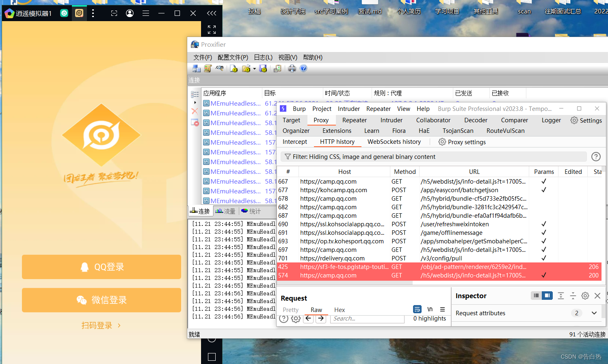The width and height of the screenshot is (608, 364).
Task: Open emulator three-dot more options
Action: [x=93, y=13]
